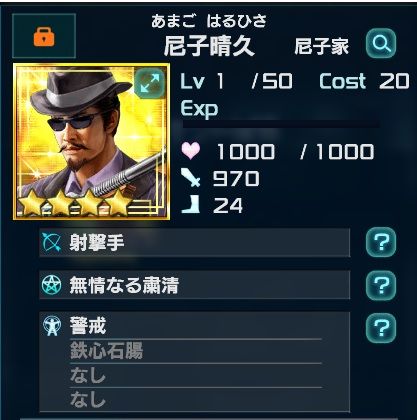Click the human figure ability icon
417x420 pixels.
(x=52, y=326)
